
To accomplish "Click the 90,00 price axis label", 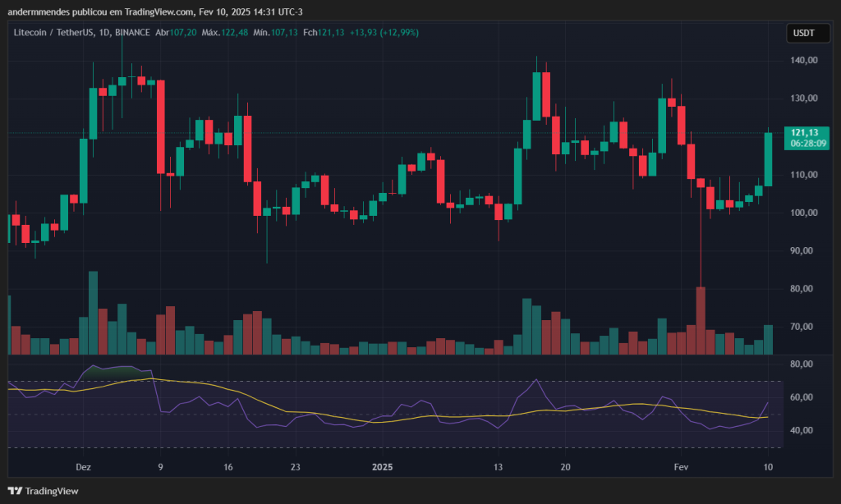I will tap(802, 251).
